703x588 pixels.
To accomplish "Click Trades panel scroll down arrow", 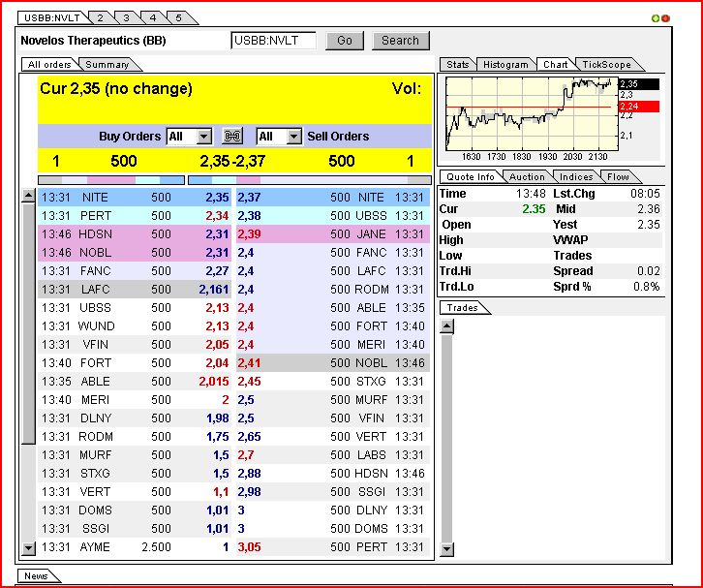I will click(x=446, y=549).
